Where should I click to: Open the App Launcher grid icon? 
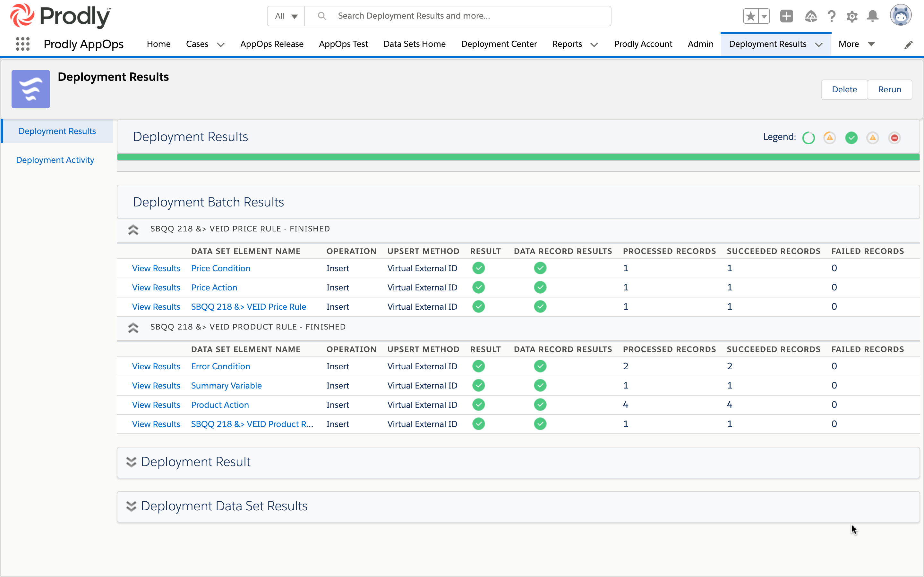(x=23, y=44)
